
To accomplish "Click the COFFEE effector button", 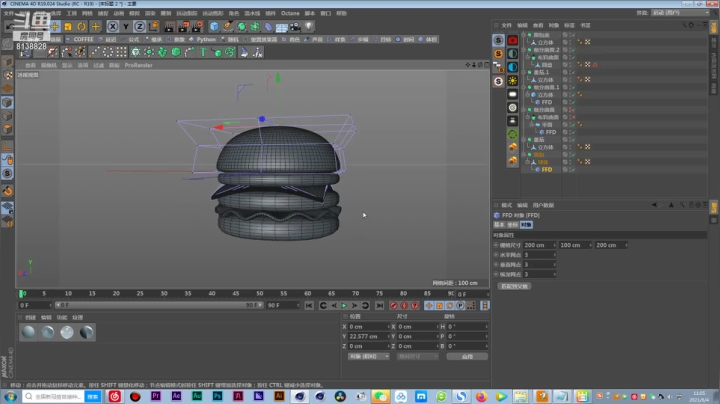I will click(x=80, y=39).
